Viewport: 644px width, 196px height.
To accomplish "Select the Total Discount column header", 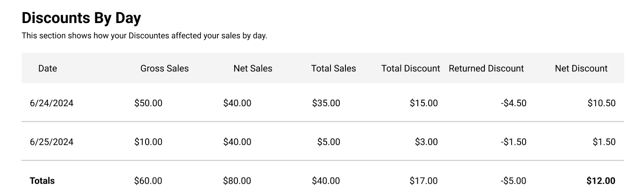I will (410, 68).
